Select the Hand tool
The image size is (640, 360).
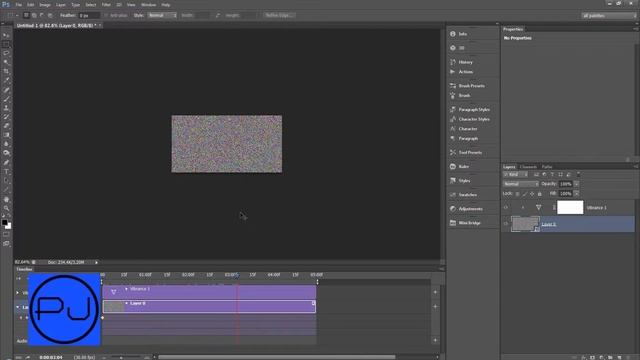(x=6, y=199)
